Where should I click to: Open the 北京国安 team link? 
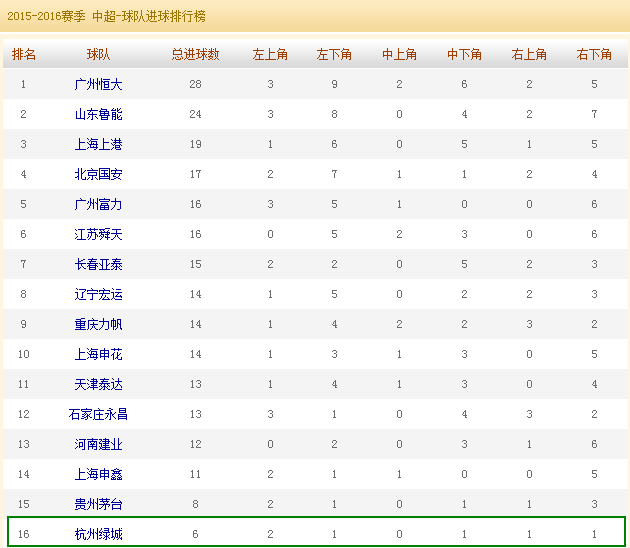pyautogui.click(x=98, y=174)
